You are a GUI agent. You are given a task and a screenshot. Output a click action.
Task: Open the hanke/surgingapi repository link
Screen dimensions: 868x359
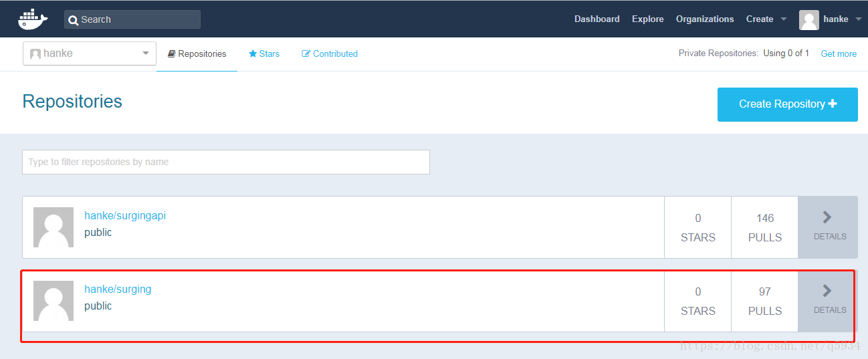(125, 216)
